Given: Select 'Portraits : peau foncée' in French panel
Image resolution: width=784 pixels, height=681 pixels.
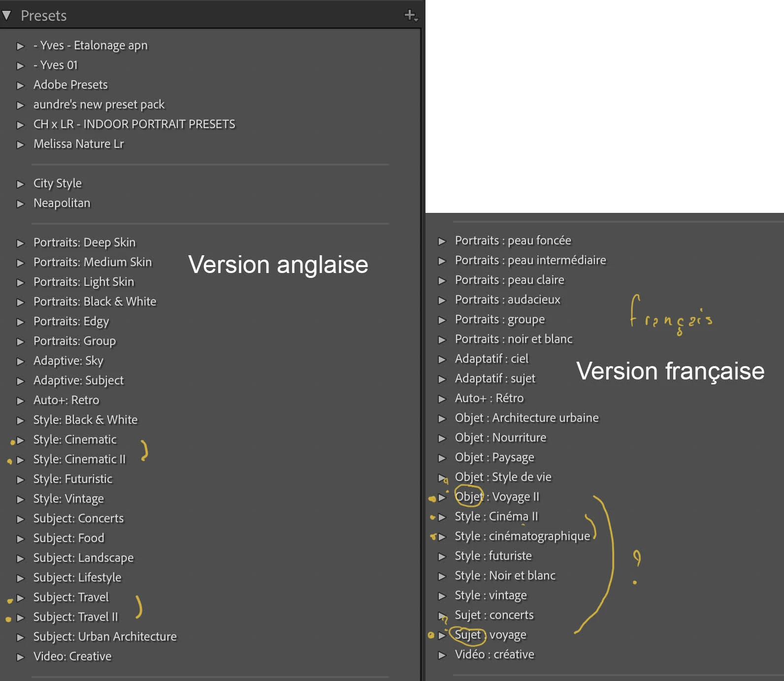Looking at the screenshot, I should click(x=513, y=240).
